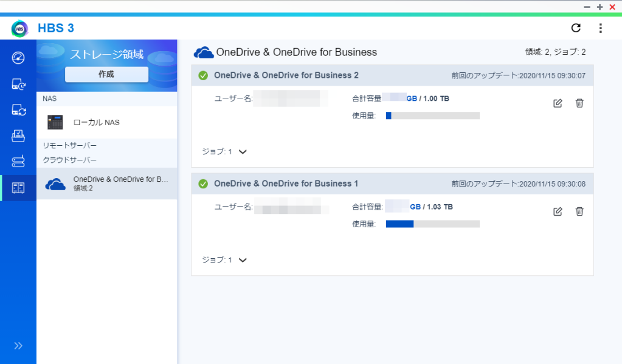Click green status check of Business 2
622x364 pixels.
(x=203, y=75)
